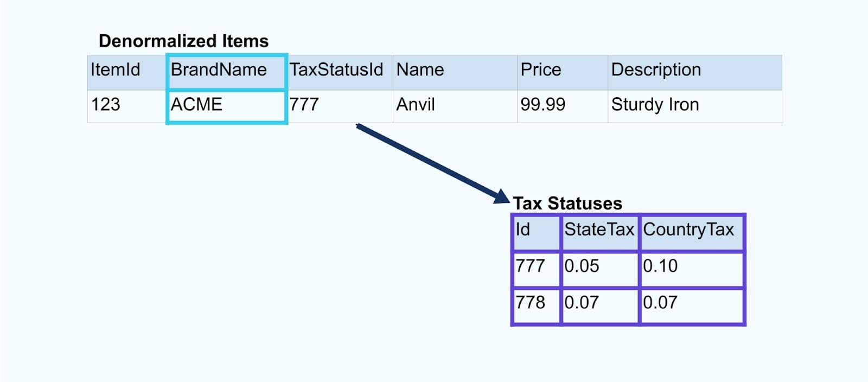
Task: Click the Tax Statuses table title
Action: click(x=567, y=203)
